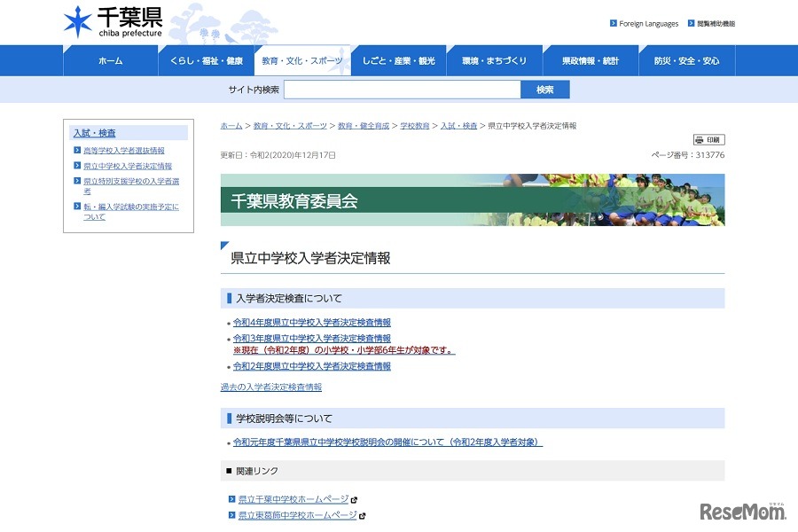
Task: Click the Chiba prefecture logo
Action: 113,22
